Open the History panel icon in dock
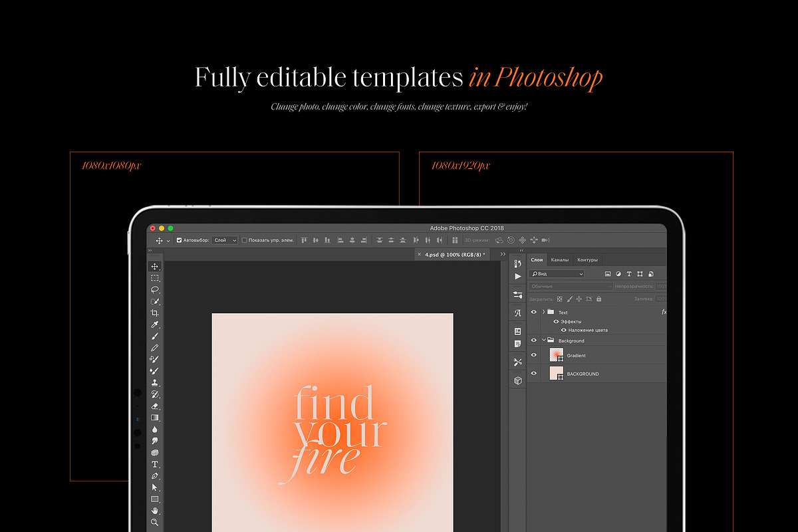 tap(517, 264)
